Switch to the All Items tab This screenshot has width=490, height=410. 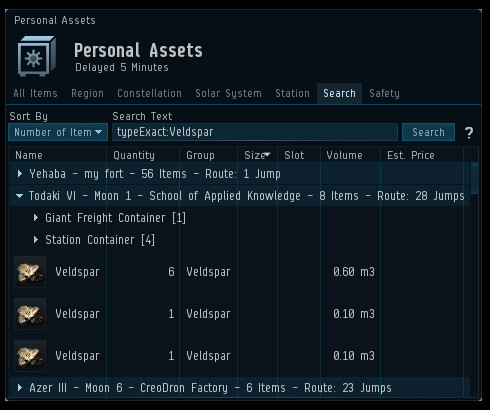click(35, 93)
